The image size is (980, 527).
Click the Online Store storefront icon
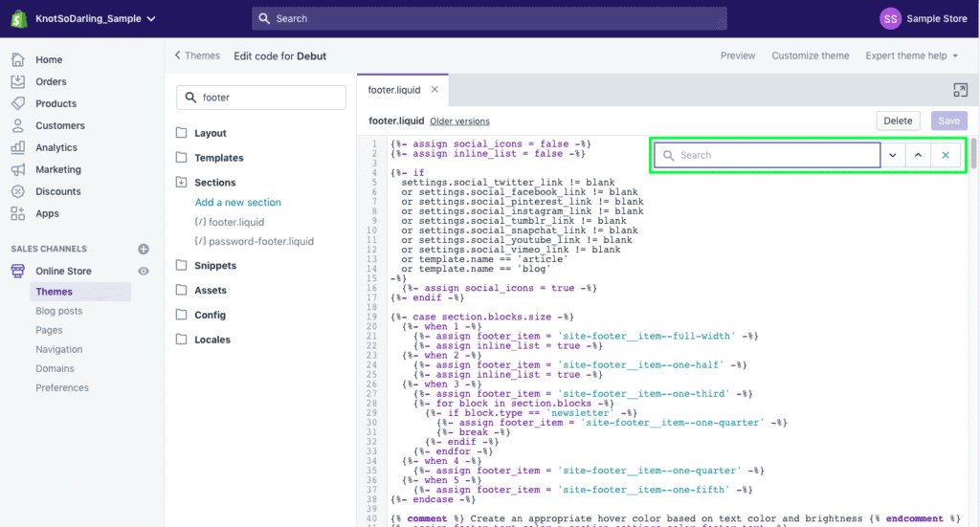click(17, 271)
